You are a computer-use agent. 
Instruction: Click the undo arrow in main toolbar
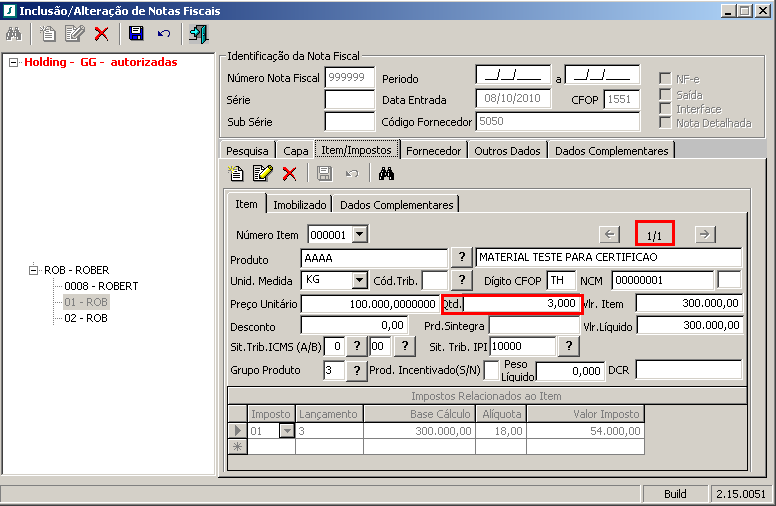164,33
